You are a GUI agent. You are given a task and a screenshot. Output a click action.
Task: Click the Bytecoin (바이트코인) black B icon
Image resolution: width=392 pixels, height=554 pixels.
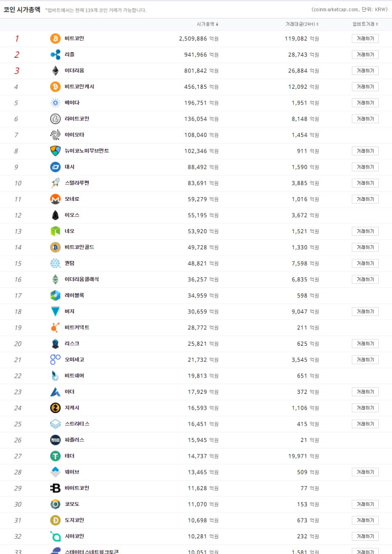point(55,488)
